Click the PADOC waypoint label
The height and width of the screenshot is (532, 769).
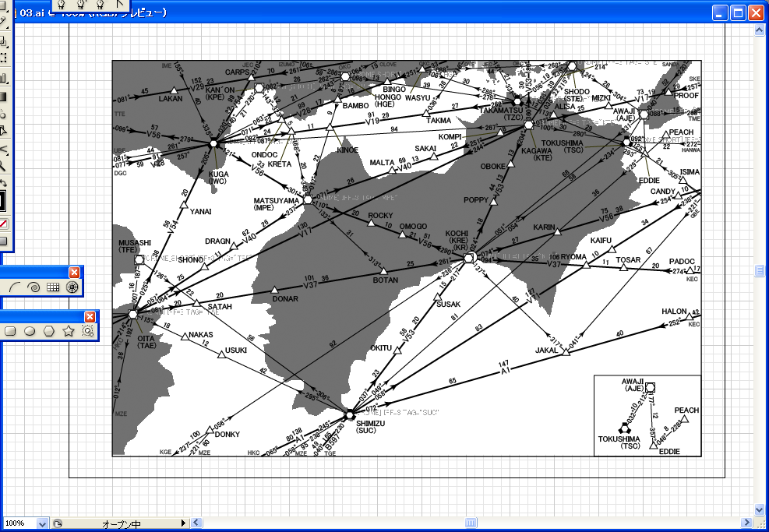click(682, 262)
